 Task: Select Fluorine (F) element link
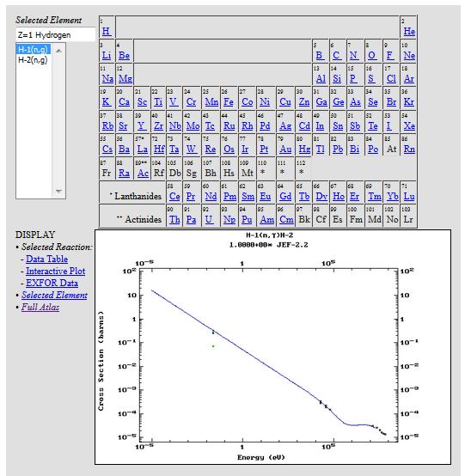point(389,55)
